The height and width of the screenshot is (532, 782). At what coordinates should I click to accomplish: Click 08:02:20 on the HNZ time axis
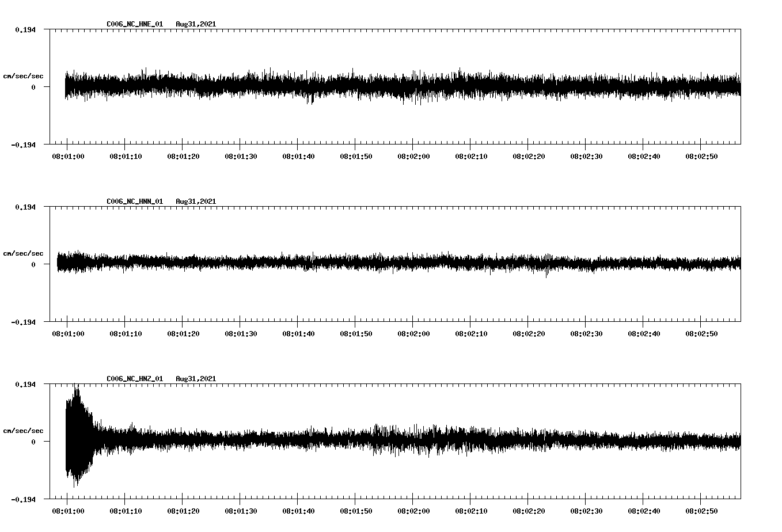click(x=529, y=511)
